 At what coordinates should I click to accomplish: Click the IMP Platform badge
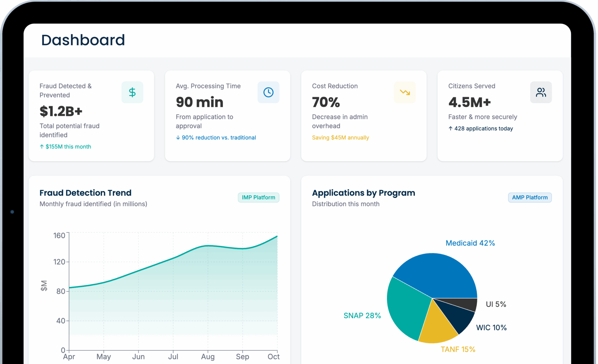pyautogui.click(x=258, y=197)
